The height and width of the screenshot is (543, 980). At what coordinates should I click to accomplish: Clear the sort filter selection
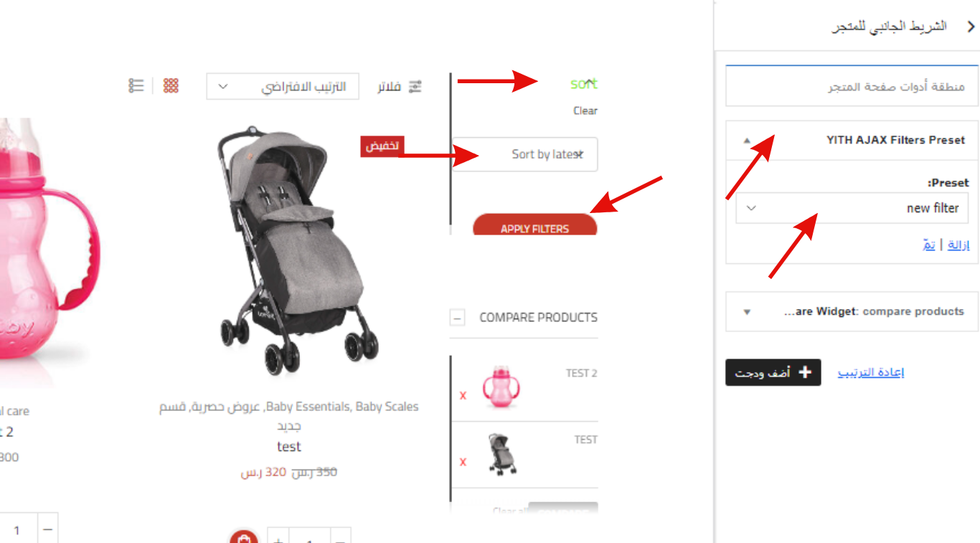(x=585, y=110)
